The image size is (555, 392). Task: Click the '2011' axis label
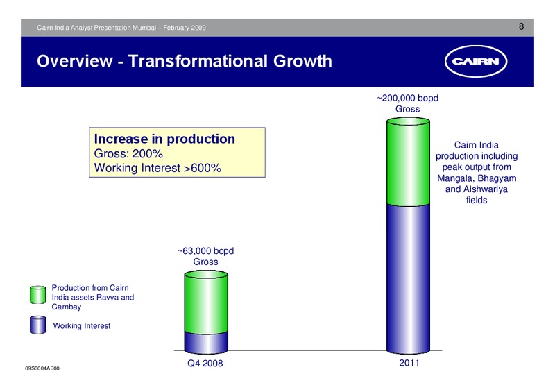(x=409, y=363)
